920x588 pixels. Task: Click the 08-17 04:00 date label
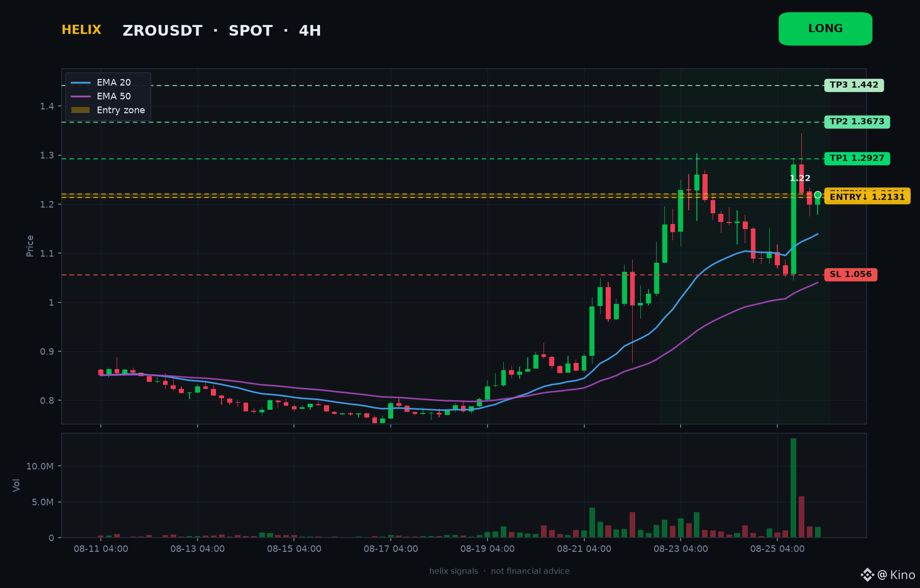(x=391, y=549)
